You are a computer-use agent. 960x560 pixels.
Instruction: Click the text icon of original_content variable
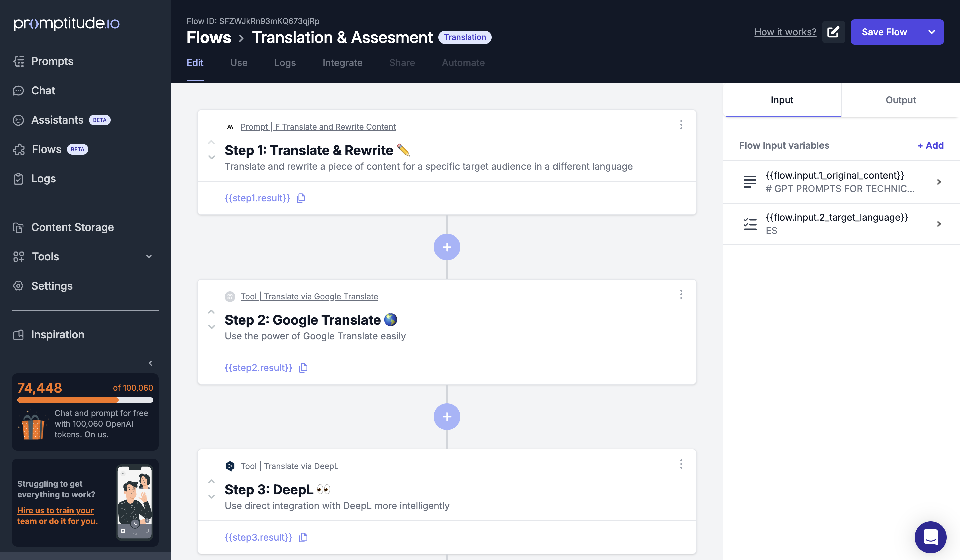point(750,182)
